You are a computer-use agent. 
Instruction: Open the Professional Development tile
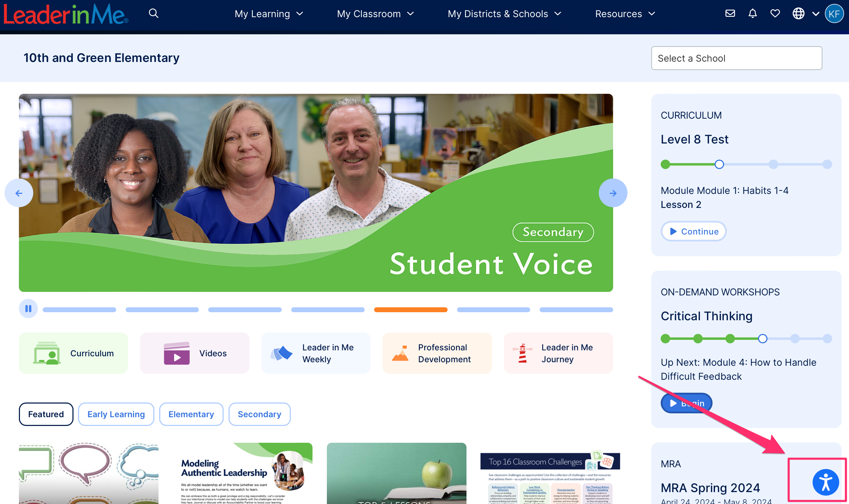click(x=437, y=353)
